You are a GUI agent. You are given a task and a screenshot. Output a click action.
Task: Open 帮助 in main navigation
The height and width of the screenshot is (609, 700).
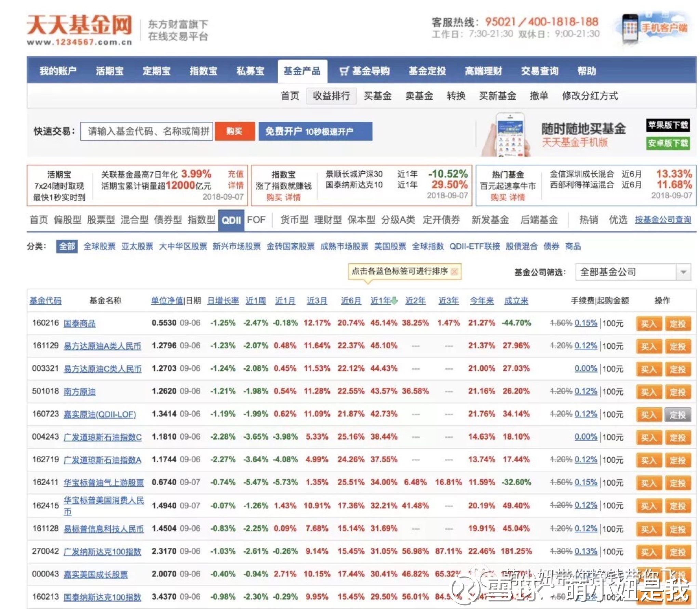click(587, 71)
